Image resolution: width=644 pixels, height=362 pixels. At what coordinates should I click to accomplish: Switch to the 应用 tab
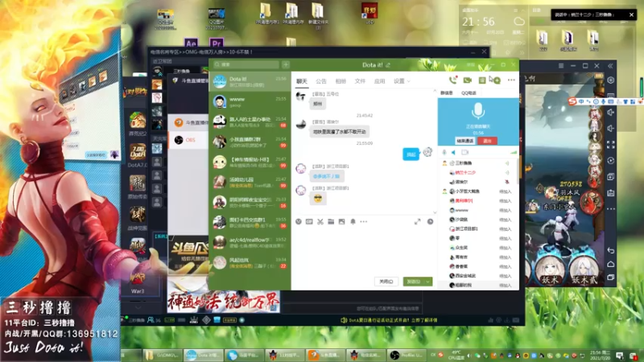[x=379, y=81]
